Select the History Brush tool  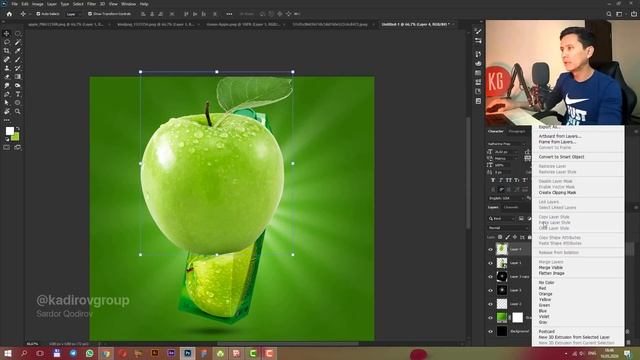tap(18, 68)
